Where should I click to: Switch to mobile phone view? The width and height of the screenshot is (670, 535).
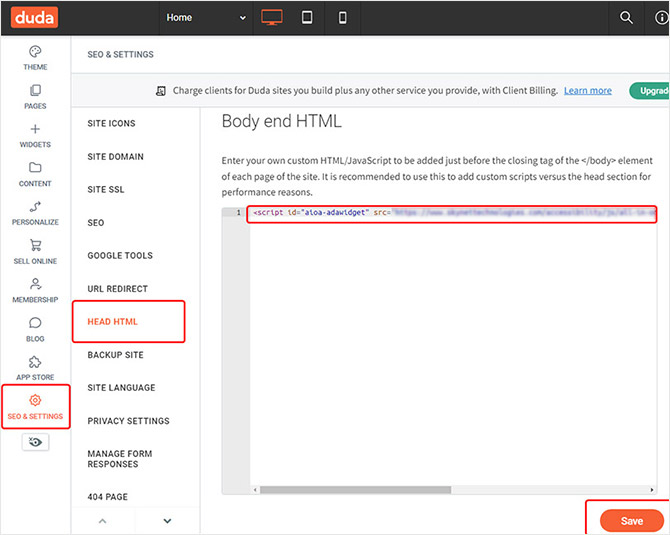[x=342, y=17]
